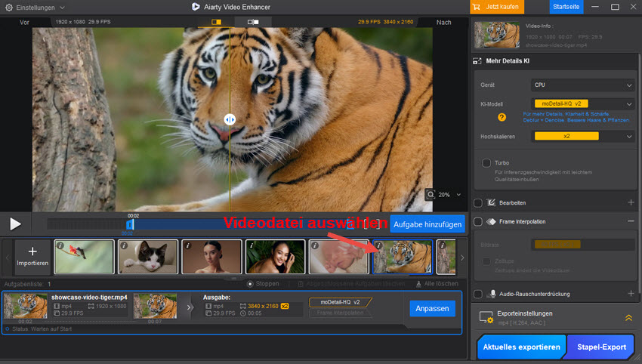Expand Bearbeiten with its plus sign
642x364 pixels.
631,202
